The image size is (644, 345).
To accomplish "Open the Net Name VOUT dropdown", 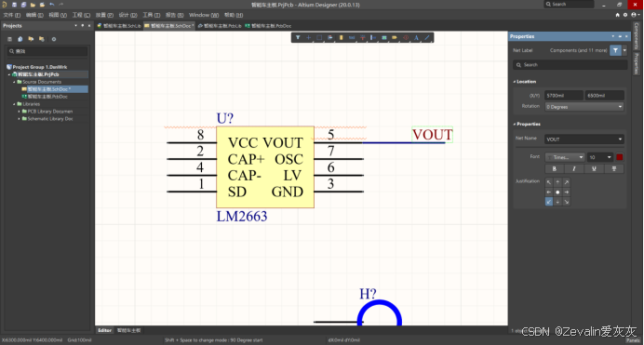I will pos(584,139).
